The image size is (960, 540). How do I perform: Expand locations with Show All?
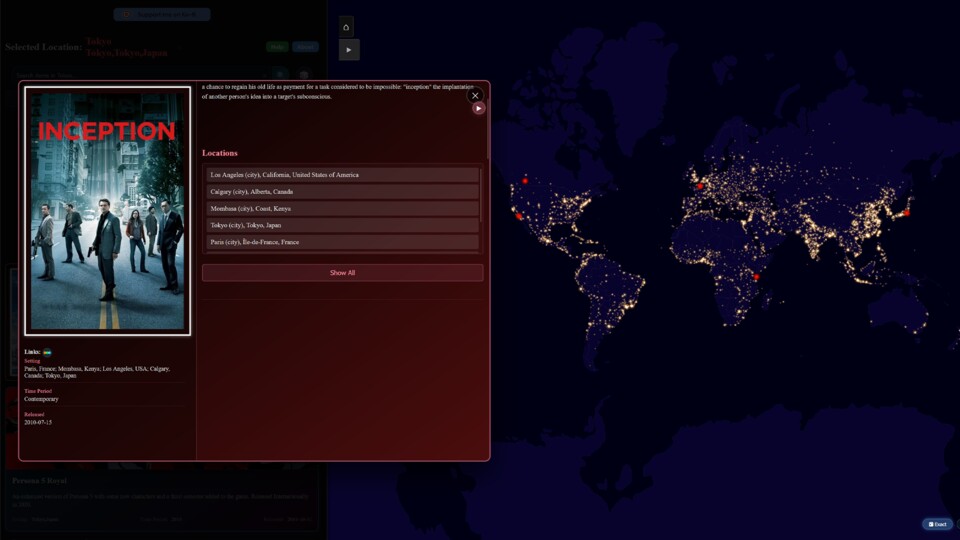(x=342, y=273)
